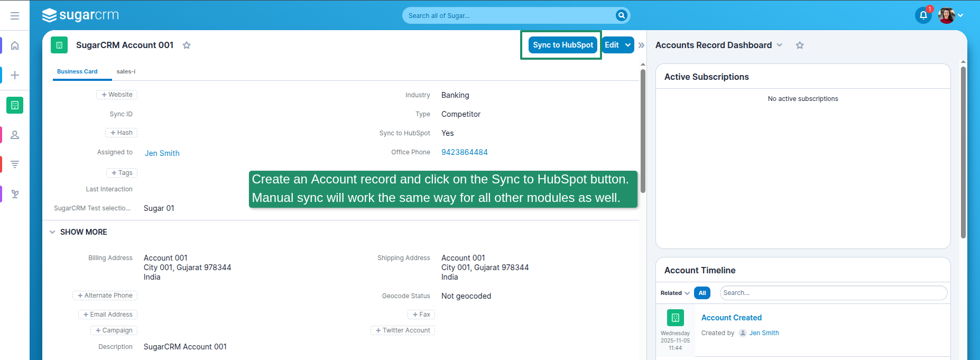This screenshot has height=360, width=980.
Task: Select Geocode Status value Not geocoded
Action: coord(466,296)
